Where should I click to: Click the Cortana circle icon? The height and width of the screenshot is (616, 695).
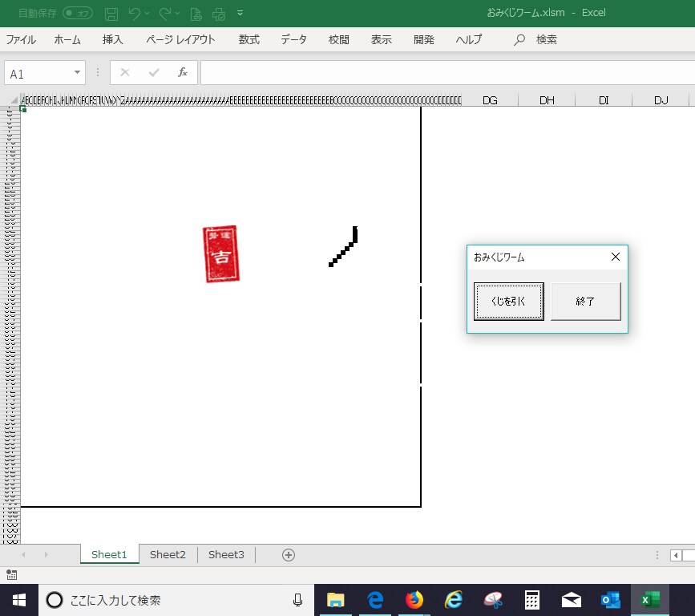point(55,600)
